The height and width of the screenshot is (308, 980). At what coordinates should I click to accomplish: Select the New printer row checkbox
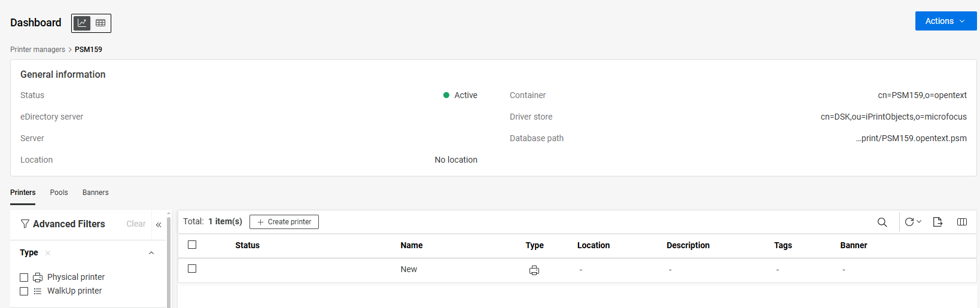(192, 269)
